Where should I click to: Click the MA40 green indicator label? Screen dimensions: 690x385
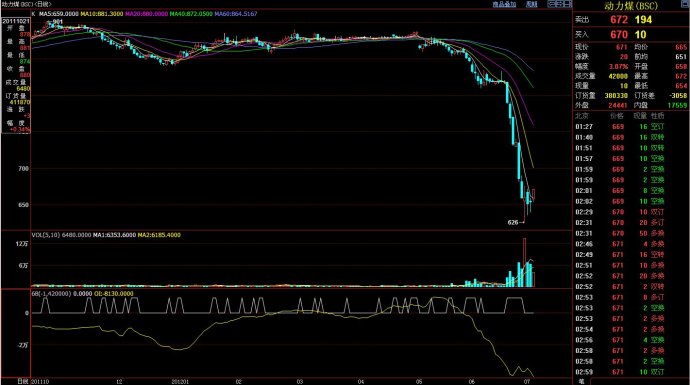coord(191,14)
